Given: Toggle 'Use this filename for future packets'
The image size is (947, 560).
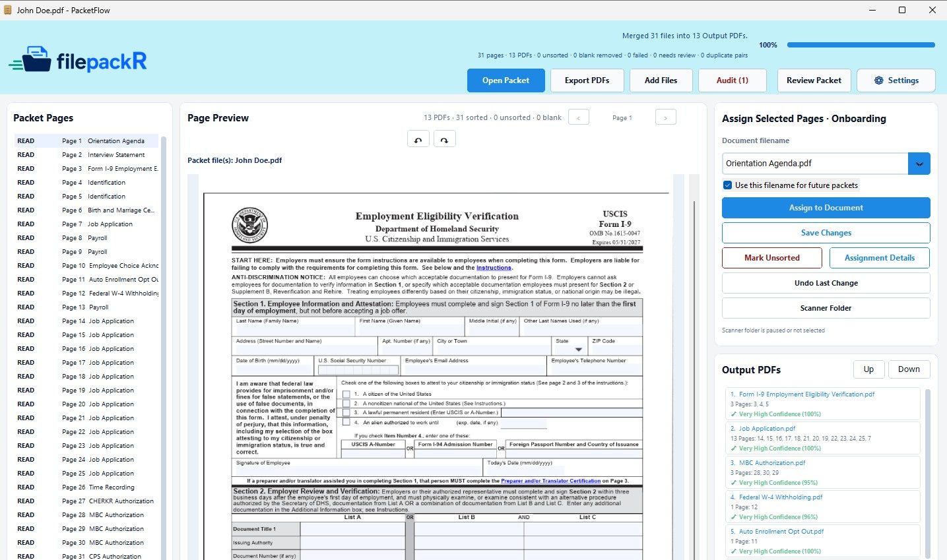Looking at the screenshot, I should click(x=727, y=185).
